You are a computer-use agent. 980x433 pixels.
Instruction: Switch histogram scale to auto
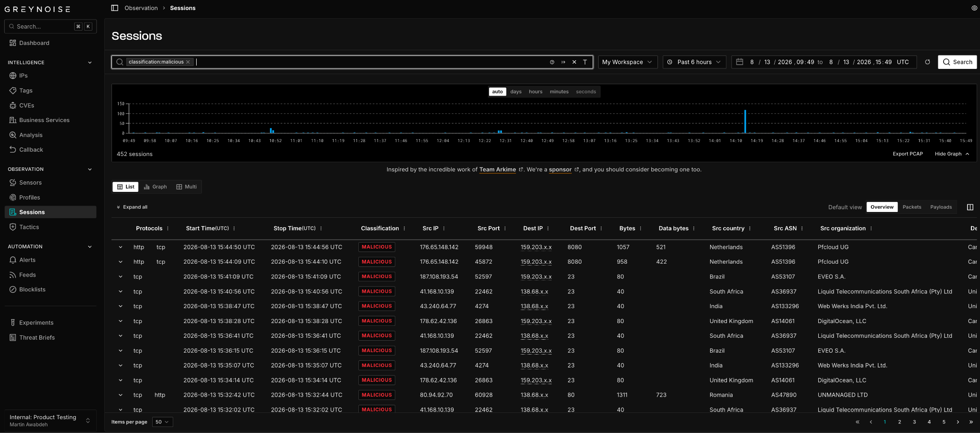click(x=498, y=92)
